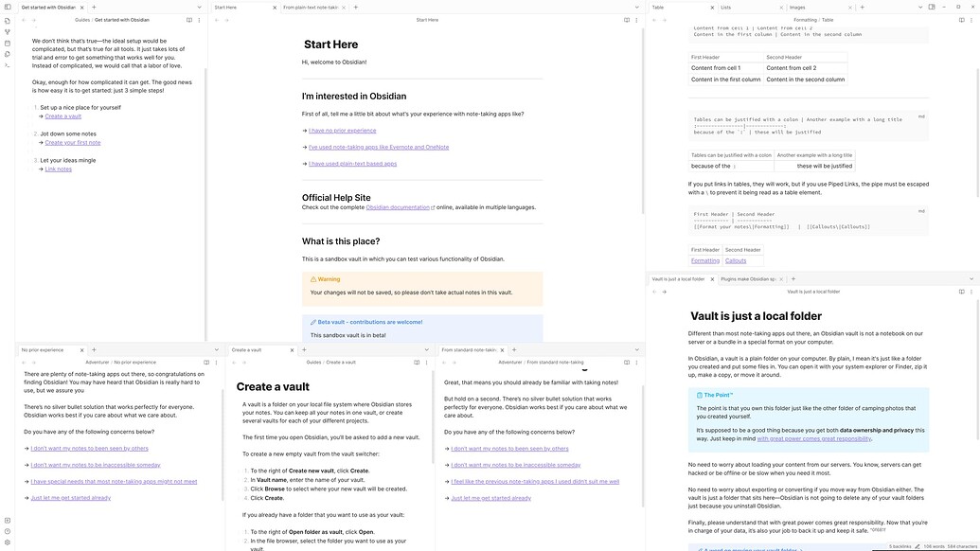Add new tab next to Images tab
Viewport: 980px width, 551px height.
click(862, 8)
